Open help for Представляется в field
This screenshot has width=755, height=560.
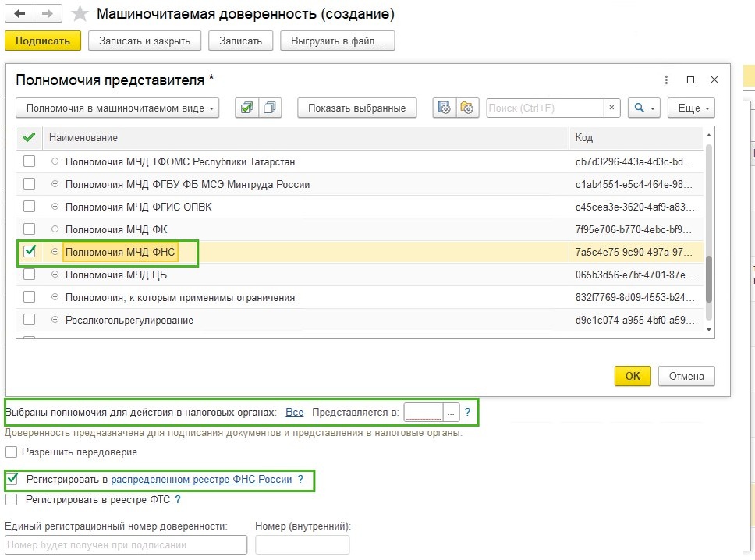click(467, 412)
